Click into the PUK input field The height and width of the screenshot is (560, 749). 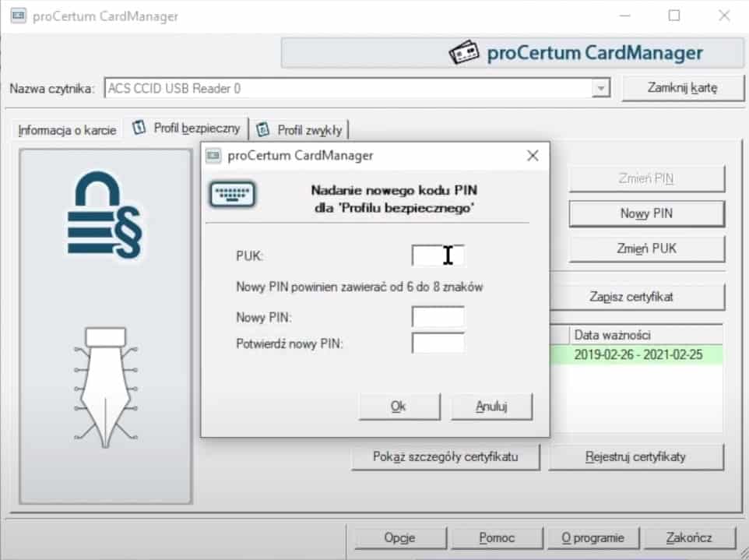438,255
